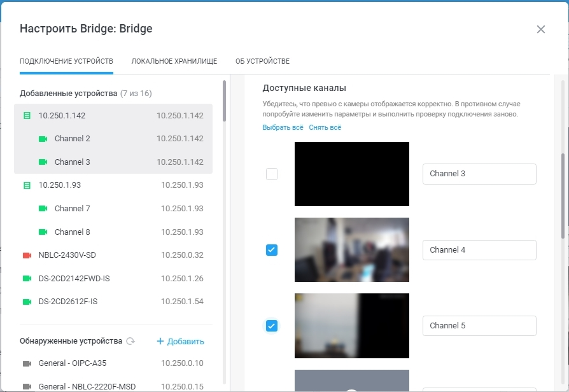Uncheck the Channel 5 checkbox

pyautogui.click(x=272, y=326)
